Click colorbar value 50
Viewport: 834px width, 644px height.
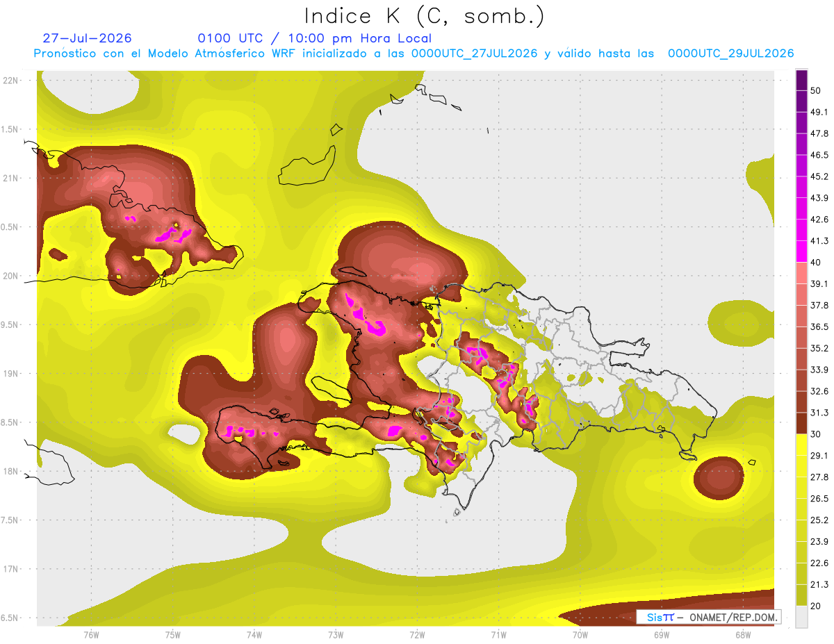click(x=816, y=91)
